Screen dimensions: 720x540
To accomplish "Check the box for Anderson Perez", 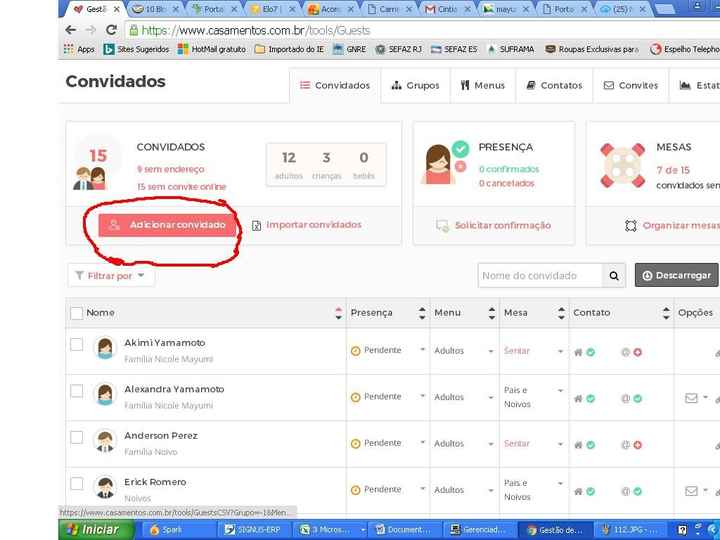I will pos(76,437).
